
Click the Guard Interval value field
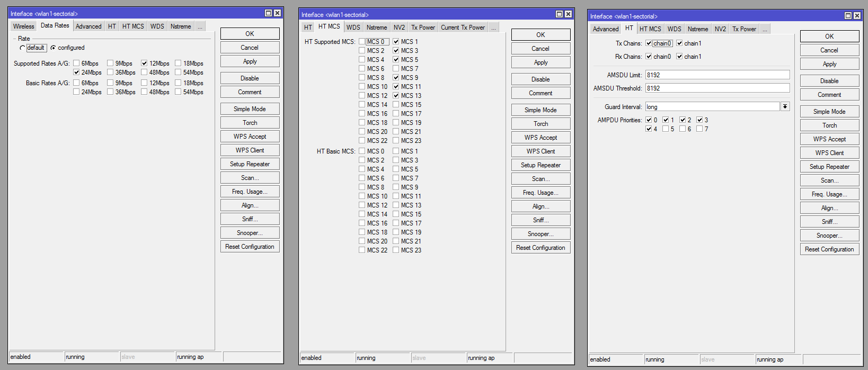(x=712, y=106)
